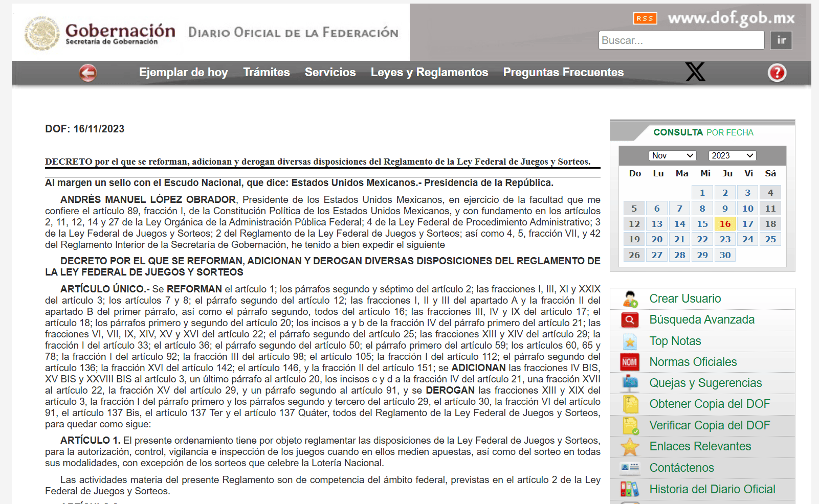Open the Historia del Diario Oficial link
The height and width of the screenshot is (504, 819).
click(712, 489)
